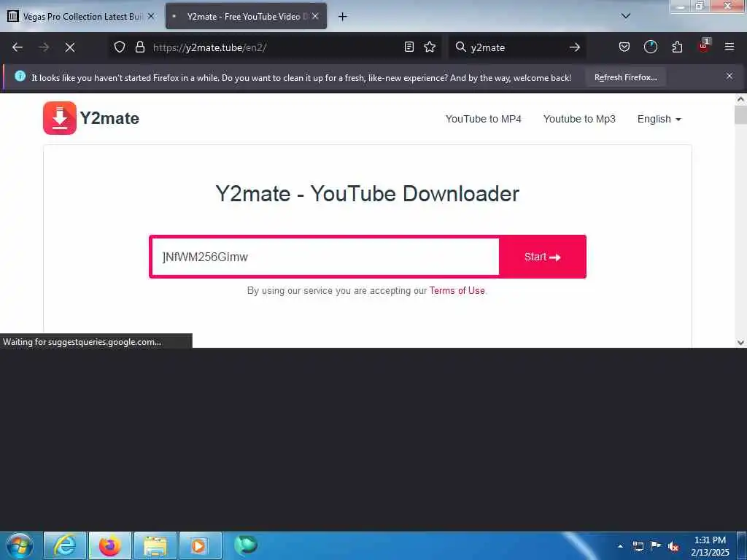
Task: Click the Y2mate red download logo
Action: tap(60, 118)
